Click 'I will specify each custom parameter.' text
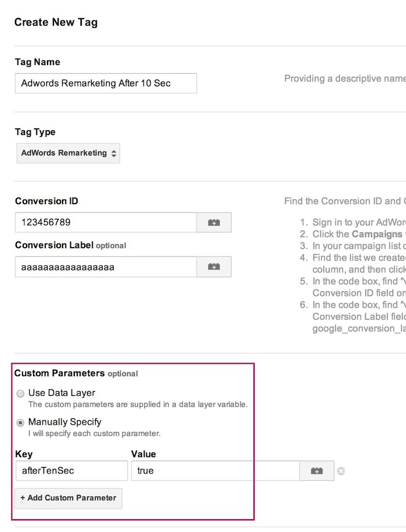Viewport: 406px width, 532px height. point(95,433)
